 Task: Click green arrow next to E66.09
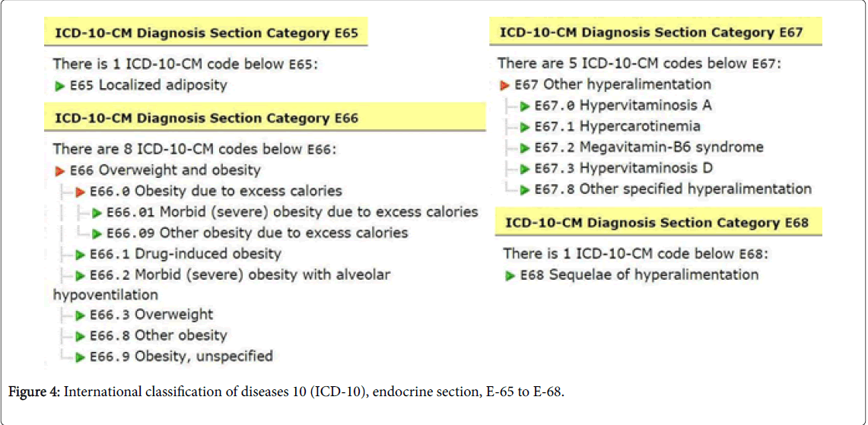coord(97,233)
